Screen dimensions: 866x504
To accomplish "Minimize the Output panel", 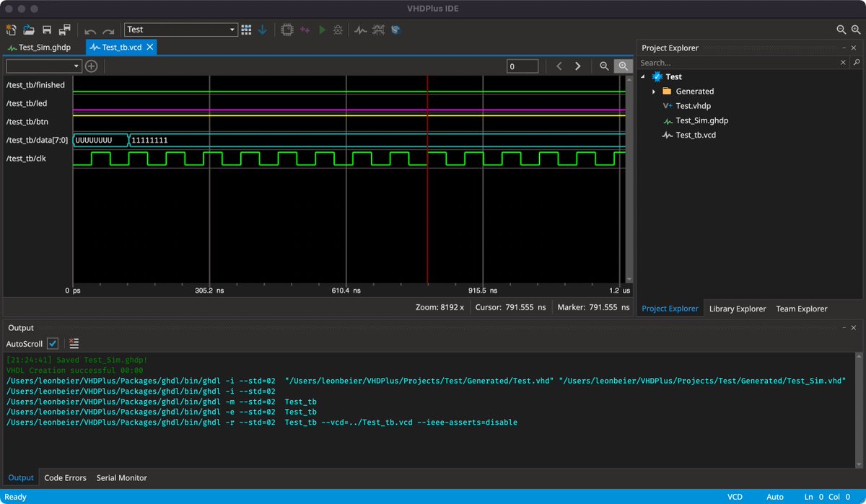I will [x=843, y=327].
